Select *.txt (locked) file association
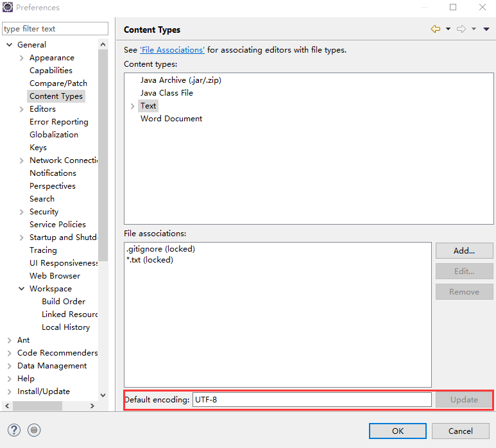This screenshot has width=496, height=448. pyautogui.click(x=150, y=260)
